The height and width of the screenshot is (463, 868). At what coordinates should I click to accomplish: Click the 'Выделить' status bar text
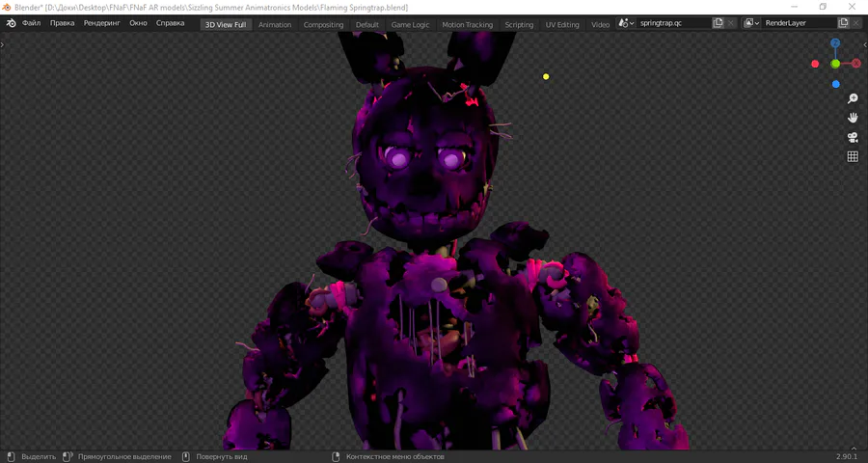point(39,457)
